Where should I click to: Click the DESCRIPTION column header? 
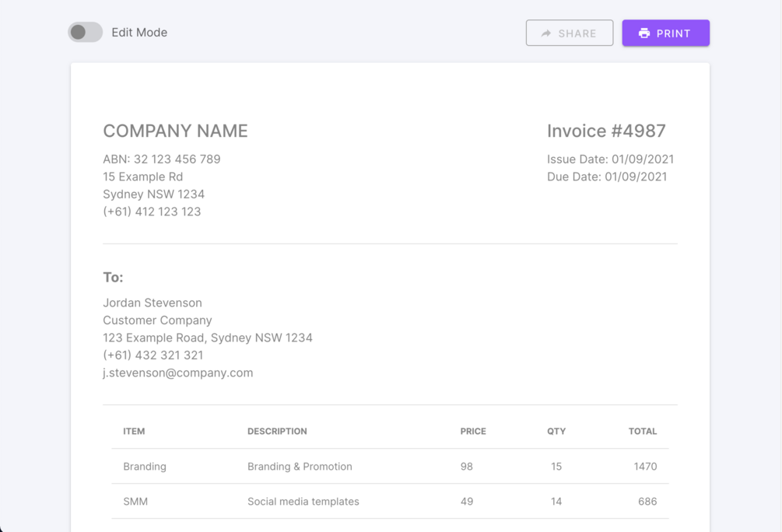[277, 431]
